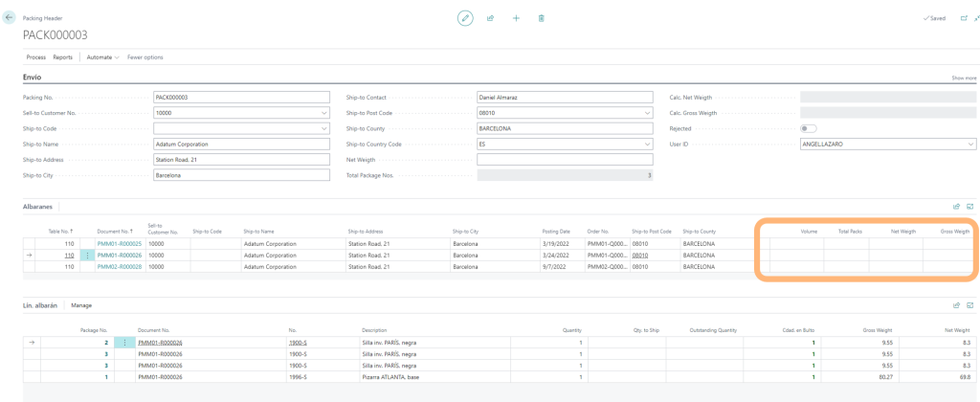Click Gross Weigth column header in Albaranes
Image resolution: width=980 pixels, height=402 pixels.
pos(955,232)
